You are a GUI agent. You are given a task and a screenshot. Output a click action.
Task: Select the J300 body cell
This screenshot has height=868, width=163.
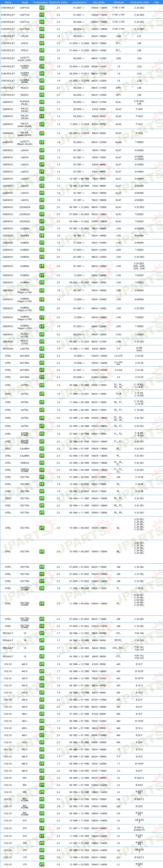pyautogui.click(x=118, y=36)
